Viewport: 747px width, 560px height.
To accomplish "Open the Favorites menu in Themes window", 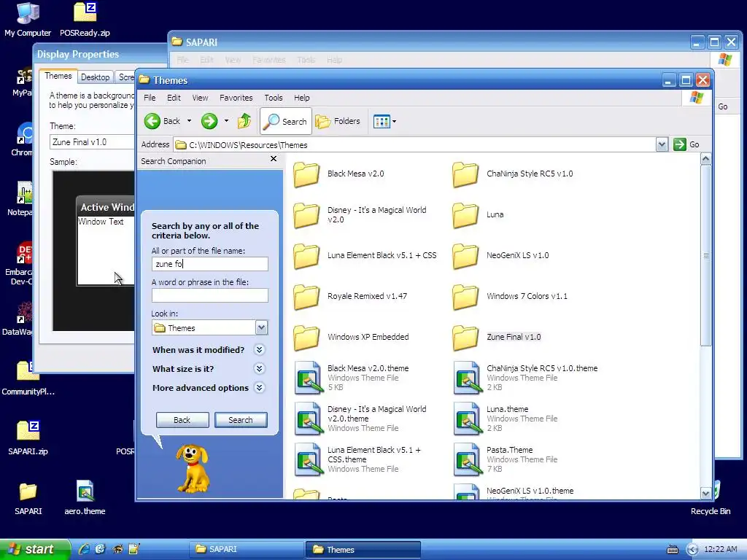I will 236,98.
